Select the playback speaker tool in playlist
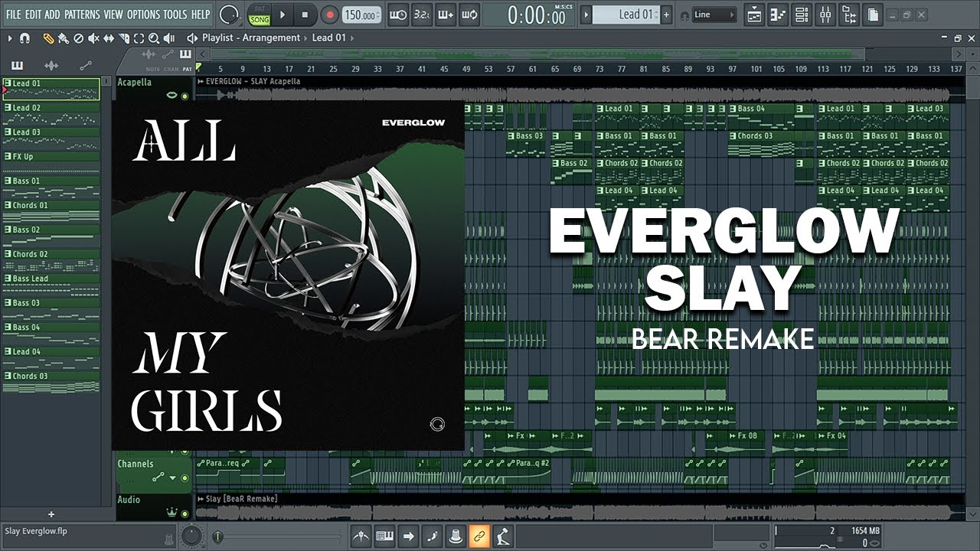This screenshot has height=551, width=980. point(169,38)
